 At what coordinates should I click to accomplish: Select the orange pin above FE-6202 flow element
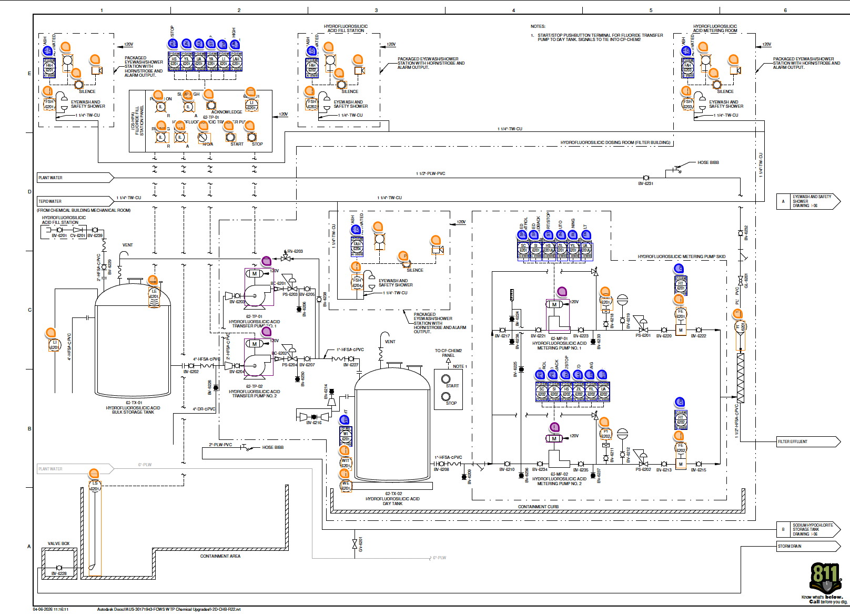coord(679,436)
